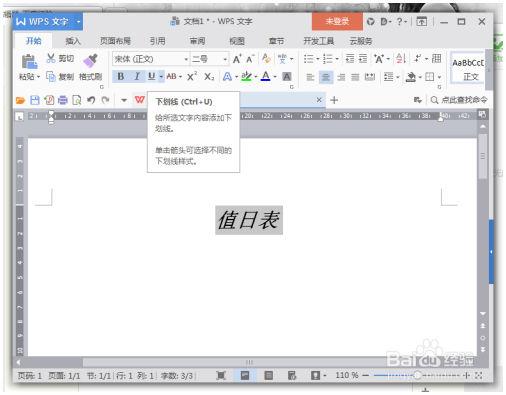The image size is (506, 395).
Task: Open the 插入 tab
Action: click(73, 41)
